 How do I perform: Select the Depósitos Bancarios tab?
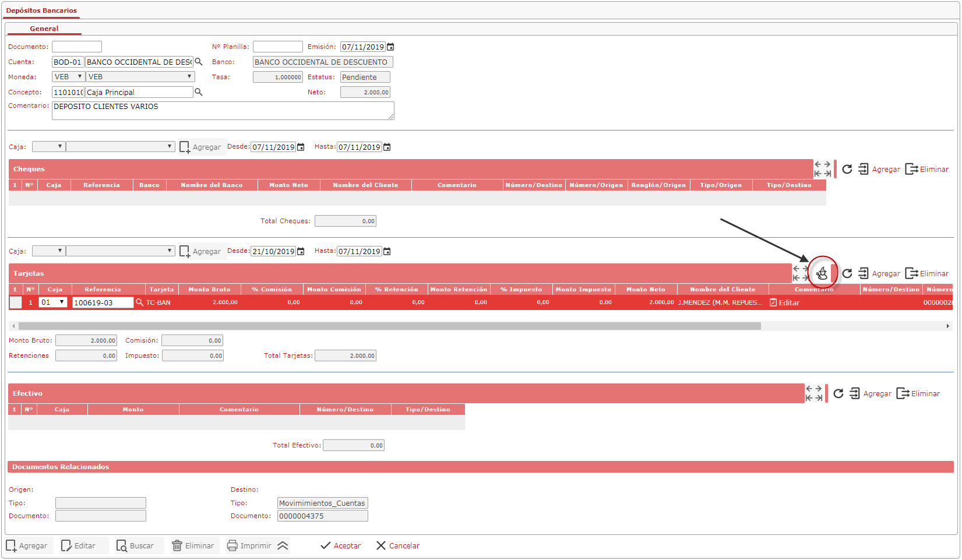coord(41,10)
